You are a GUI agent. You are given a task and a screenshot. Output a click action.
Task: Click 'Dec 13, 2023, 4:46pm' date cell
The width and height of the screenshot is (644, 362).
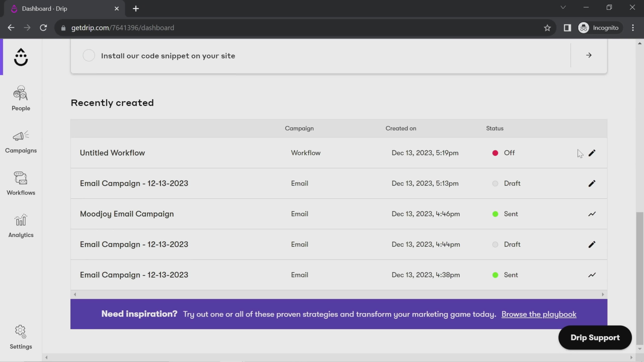click(x=425, y=214)
